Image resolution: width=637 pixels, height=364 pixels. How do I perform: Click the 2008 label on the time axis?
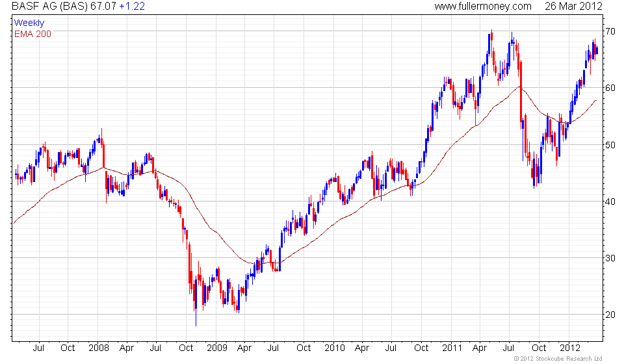pyautogui.click(x=99, y=348)
